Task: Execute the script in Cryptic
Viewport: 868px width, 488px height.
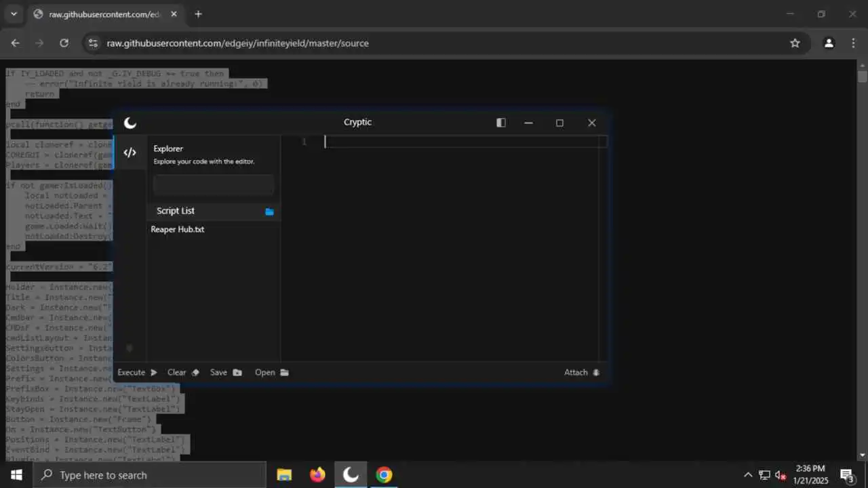Action: tap(137, 372)
